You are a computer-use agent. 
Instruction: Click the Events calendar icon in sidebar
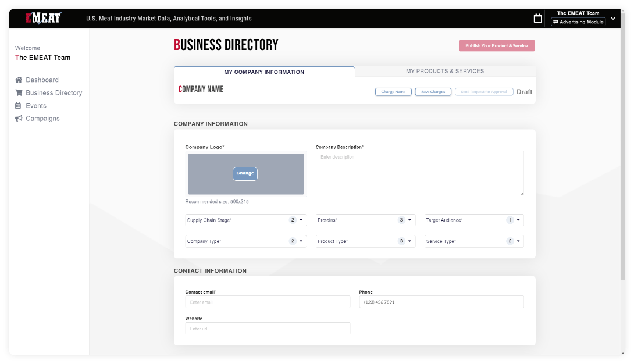[19, 106]
